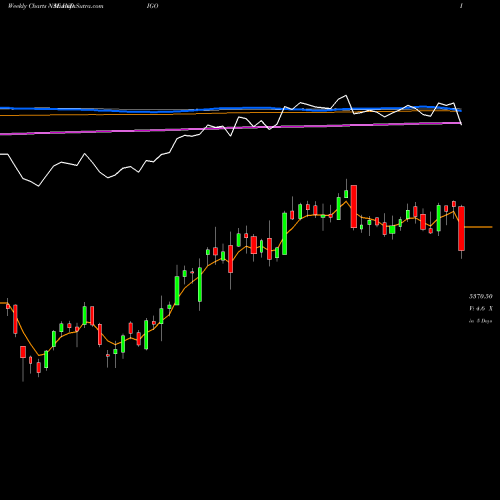Click the 'IGO' ticker label

tap(152, 6)
